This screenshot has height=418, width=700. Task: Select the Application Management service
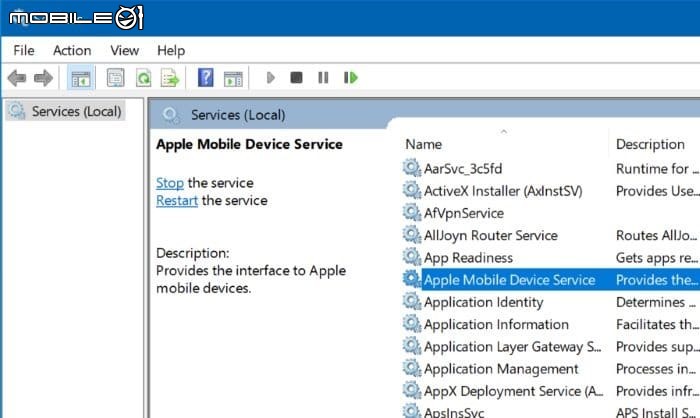(x=551, y=369)
